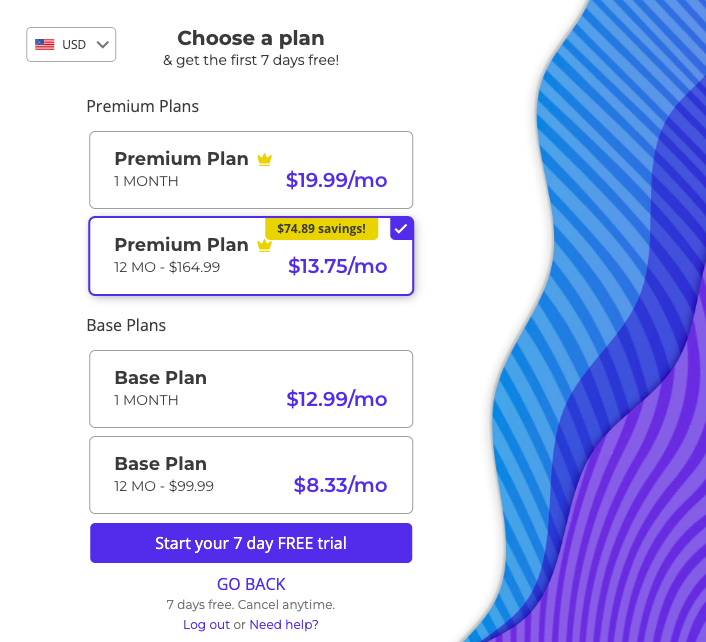The width and height of the screenshot is (706, 642).
Task: Click the GO BACK link
Action: (x=251, y=584)
